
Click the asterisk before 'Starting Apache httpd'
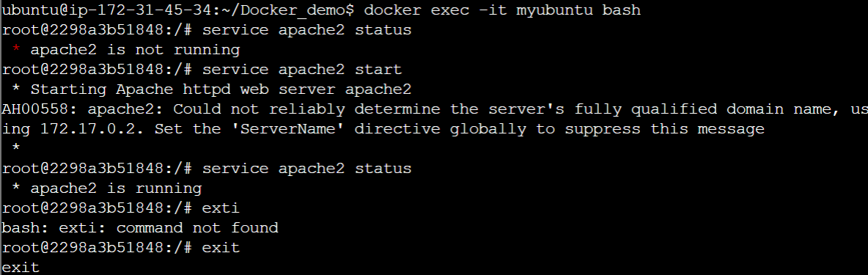pyautogui.click(x=16, y=89)
